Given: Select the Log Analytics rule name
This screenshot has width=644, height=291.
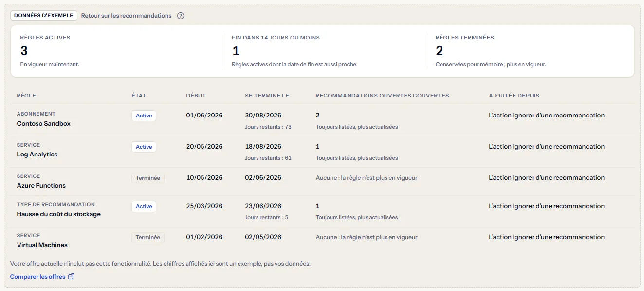Looking at the screenshot, I should pyautogui.click(x=37, y=155).
